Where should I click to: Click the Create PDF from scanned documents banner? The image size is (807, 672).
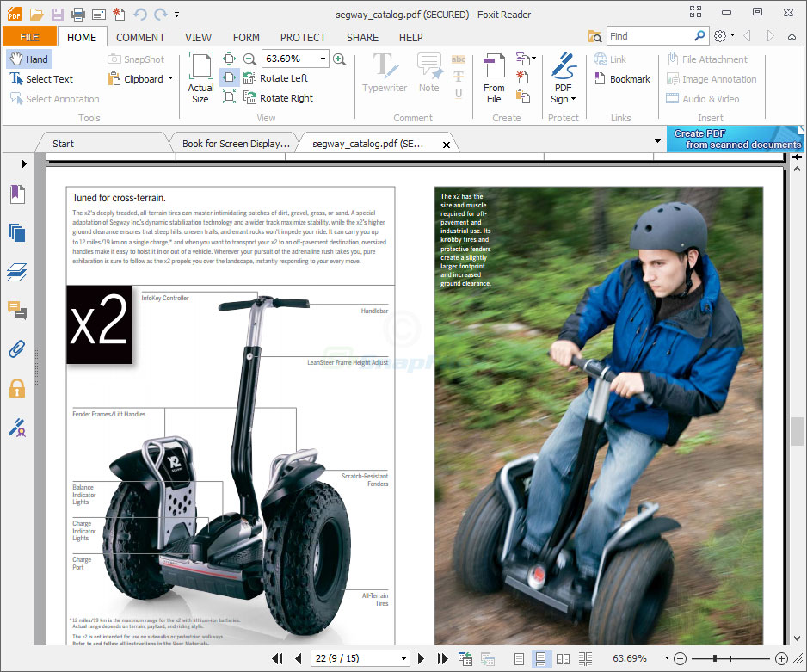coord(736,138)
